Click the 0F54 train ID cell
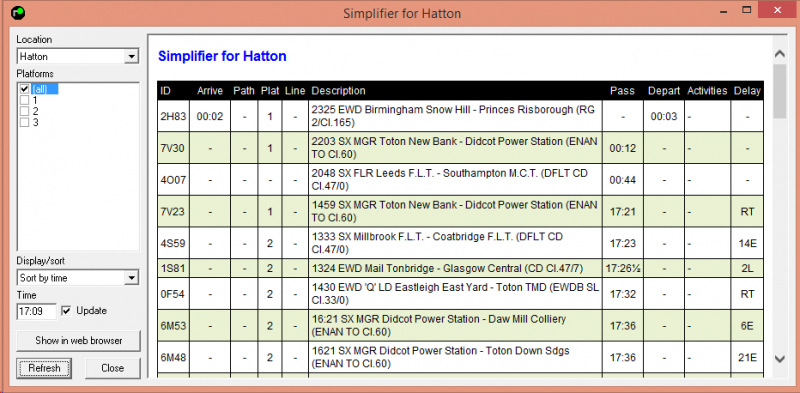800x393 pixels. (x=173, y=294)
